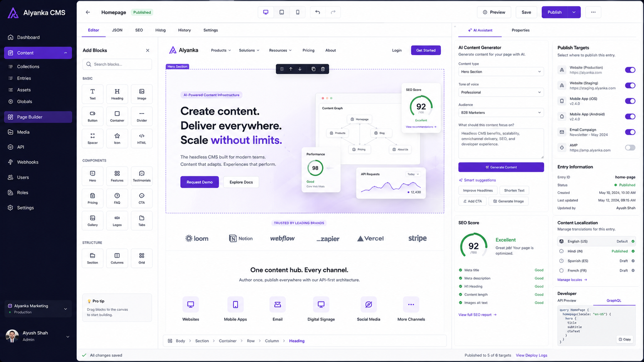The height and width of the screenshot is (362, 644).
Task: Duplicate the Hero Section block
Action: [x=313, y=69]
